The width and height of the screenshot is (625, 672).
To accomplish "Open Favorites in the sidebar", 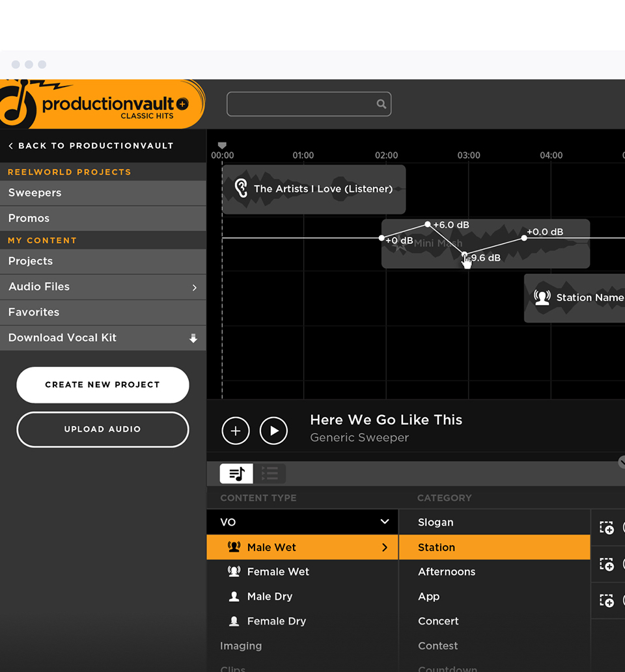I will pos(103,312).
